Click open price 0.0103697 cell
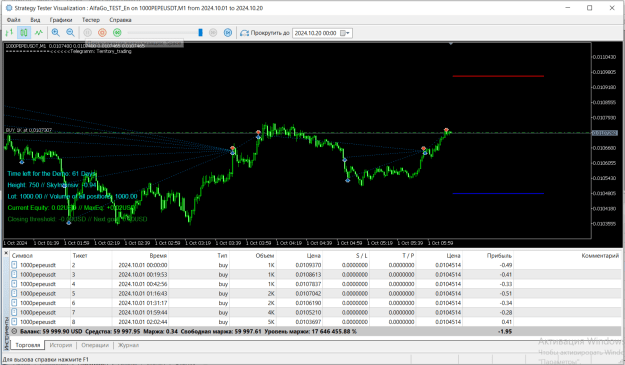The height and width of the screenshot is (365, 625). 308,322
